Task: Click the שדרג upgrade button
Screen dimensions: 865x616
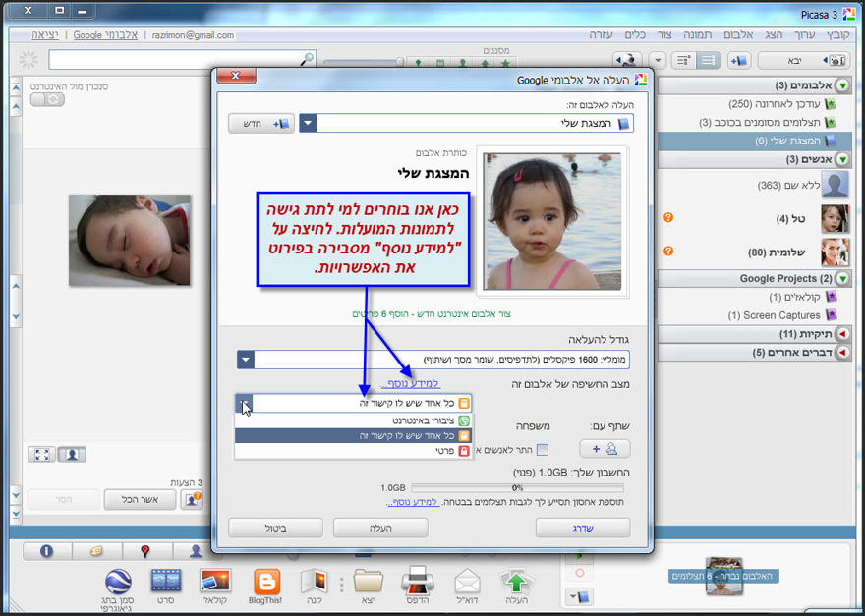Action: pyautogui.click(x=583, y=528)
